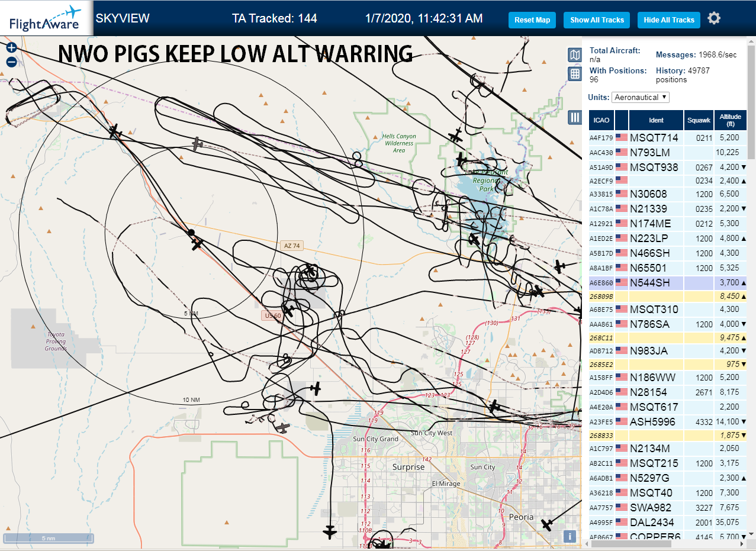Click the US flag in the MSQT938 row
This screenshot has width=756, height=551.
click(x=622, y=167)
